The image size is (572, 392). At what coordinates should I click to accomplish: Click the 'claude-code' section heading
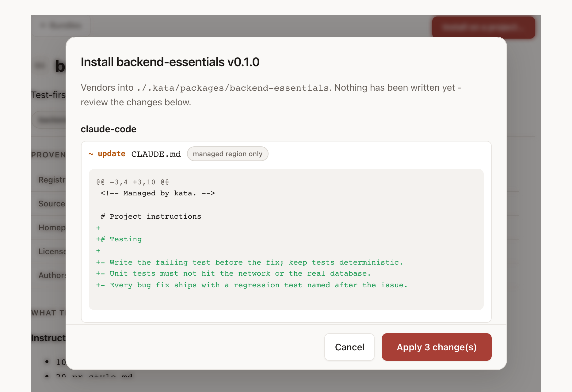point(109,129)
